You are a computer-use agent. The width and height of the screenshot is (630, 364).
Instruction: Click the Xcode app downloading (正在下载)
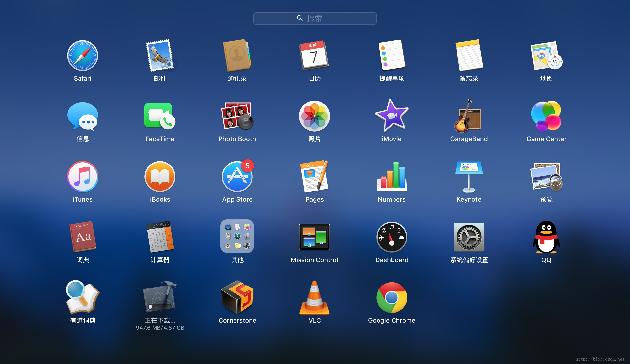[x=160, y=297]
